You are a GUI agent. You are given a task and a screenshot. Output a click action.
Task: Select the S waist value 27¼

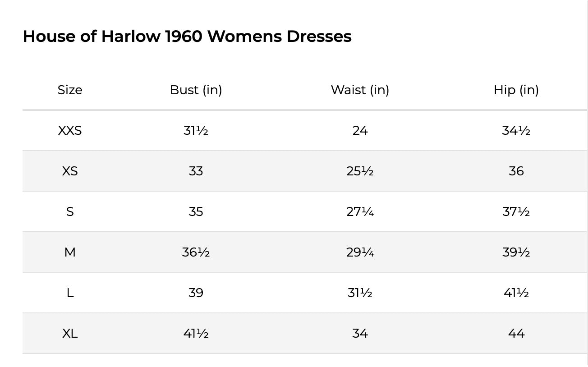point(360,212)
